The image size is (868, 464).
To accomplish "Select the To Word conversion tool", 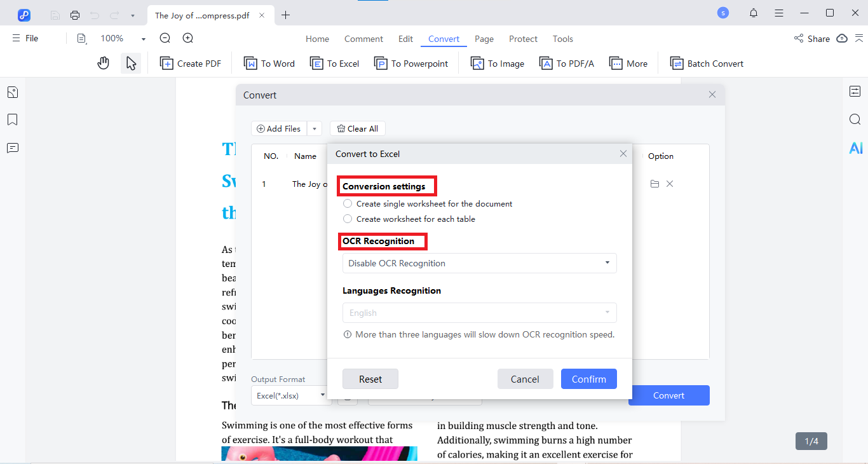I will pyautogui.click(x=269, y=63).
